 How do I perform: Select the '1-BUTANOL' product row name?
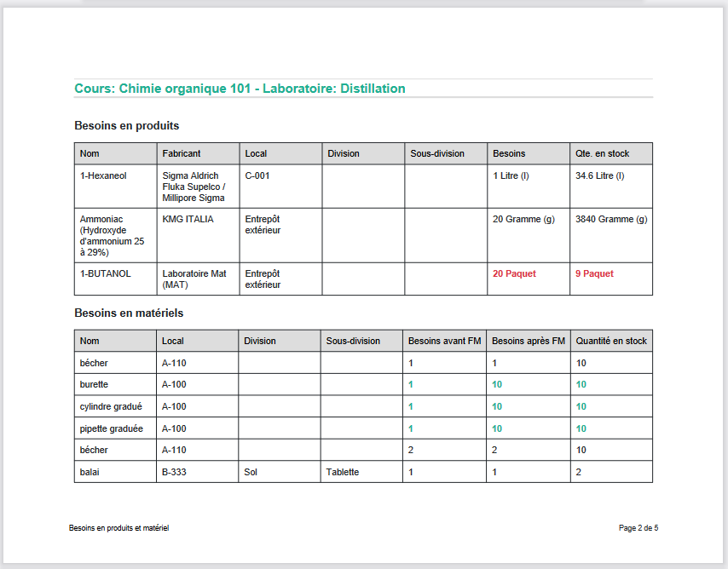[x=102, y=274]
